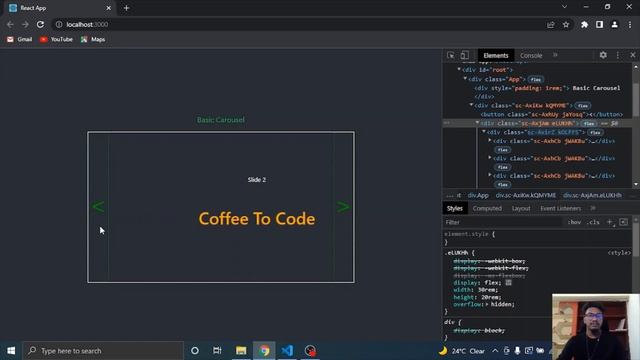This screenshot has width=640, height=360.
Task: Select div.App in the breadcrumb
Action: [x=478, y=196]
